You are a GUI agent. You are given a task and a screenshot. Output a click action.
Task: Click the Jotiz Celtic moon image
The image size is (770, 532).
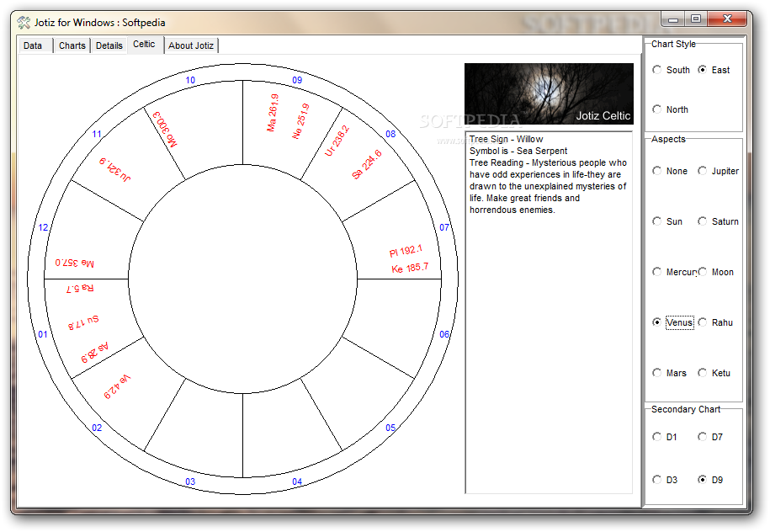(549, 93)
